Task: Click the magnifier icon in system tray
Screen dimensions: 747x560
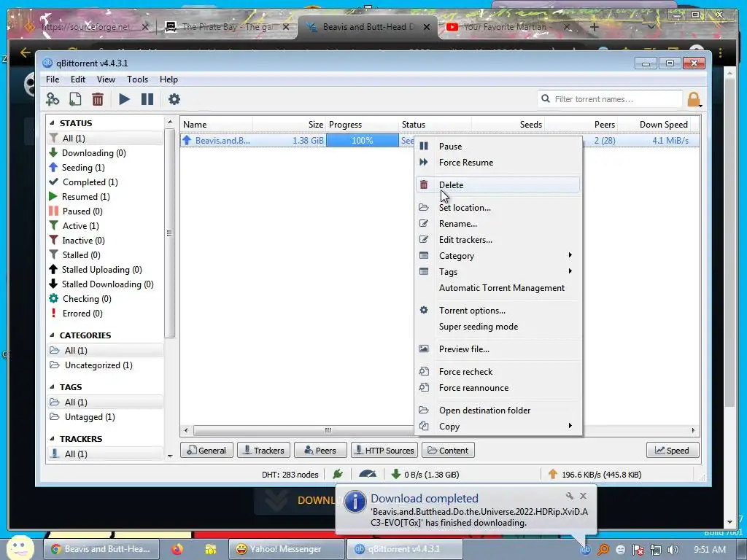Action: pyautogui.click(x=603, y=550)
